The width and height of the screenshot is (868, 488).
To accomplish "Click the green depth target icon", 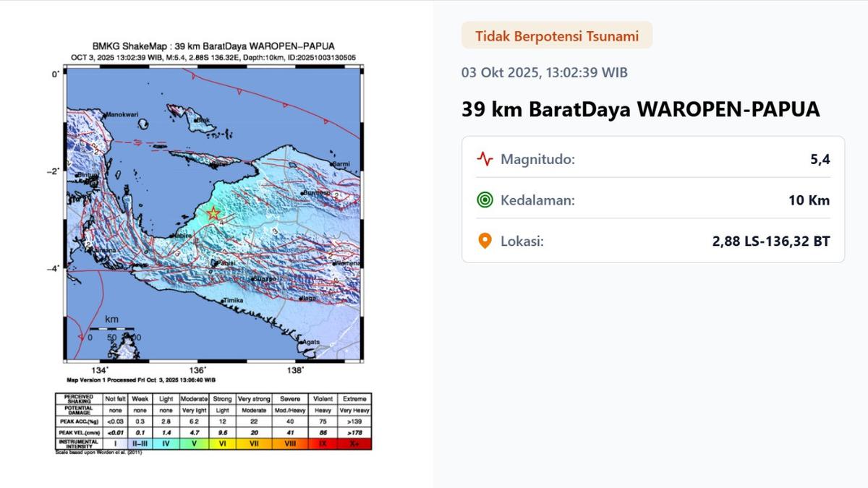I will (485, 200).
